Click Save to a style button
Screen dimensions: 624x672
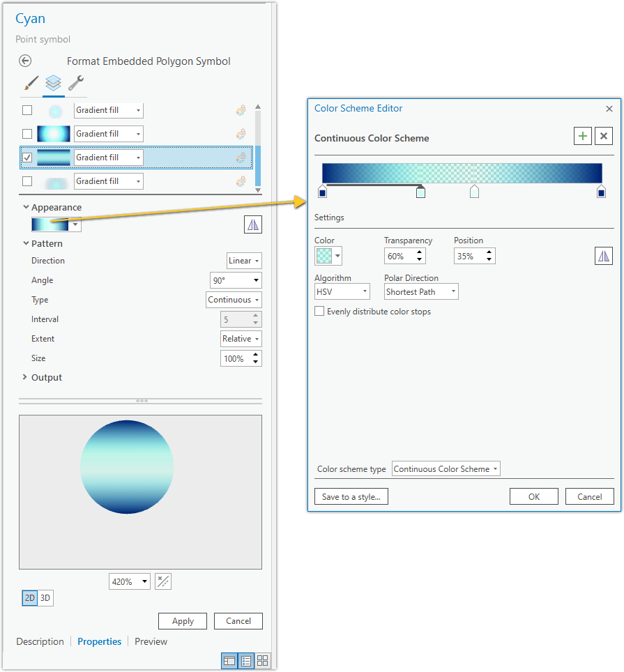[x=351, y=496]
